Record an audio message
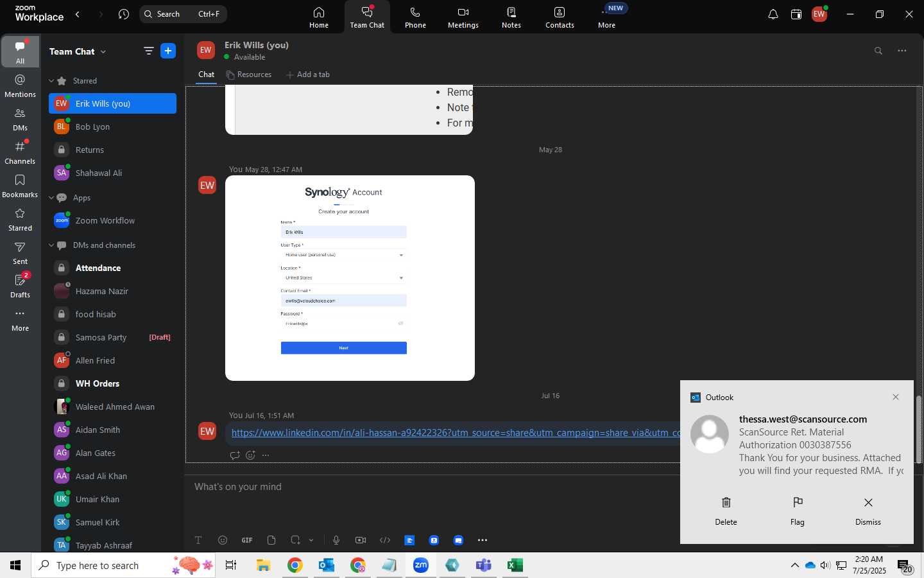Screen dimensions: 924x578 pyautogui.click(x=336, y=540)
